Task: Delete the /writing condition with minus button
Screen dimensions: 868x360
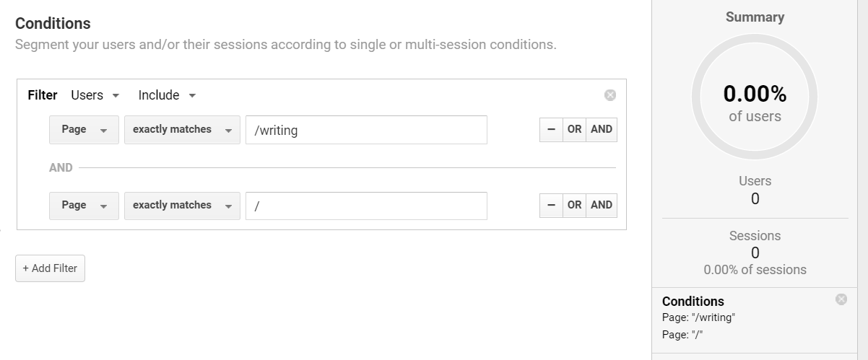Action: click(551, 130)
